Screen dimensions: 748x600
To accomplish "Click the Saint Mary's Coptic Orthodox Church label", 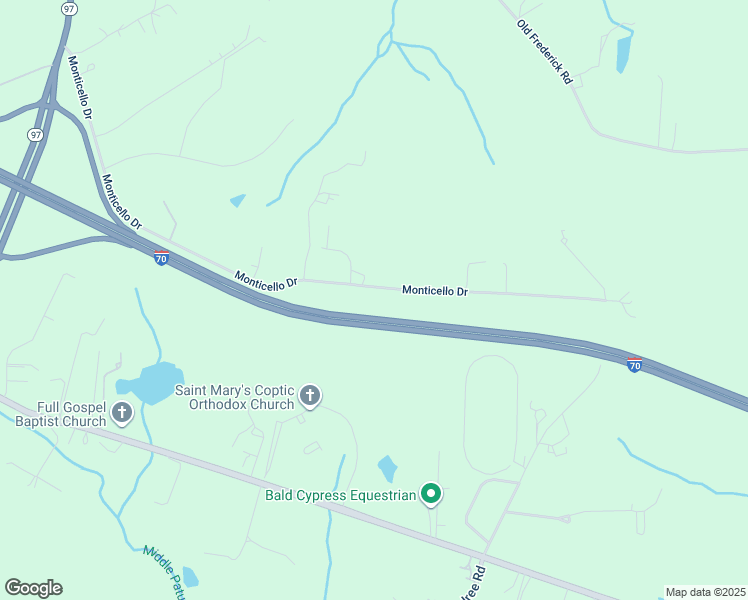I will point(235,397).
